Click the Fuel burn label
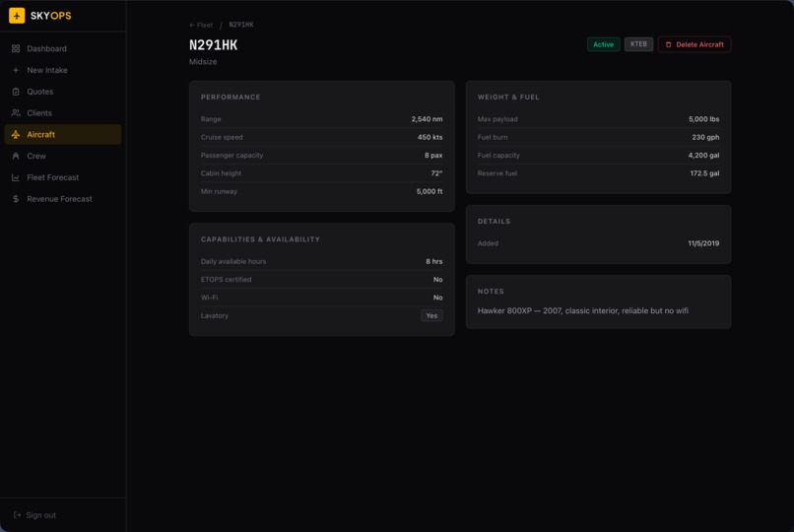Image resolution: width=794 pixels, height=532 pixels. click(493, 137)
